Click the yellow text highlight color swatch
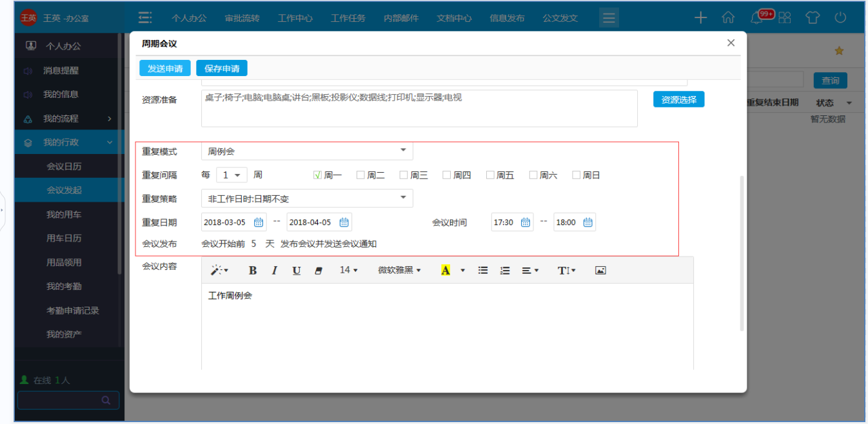Screen dimensions: 868x424 click(x=445, y=271)
